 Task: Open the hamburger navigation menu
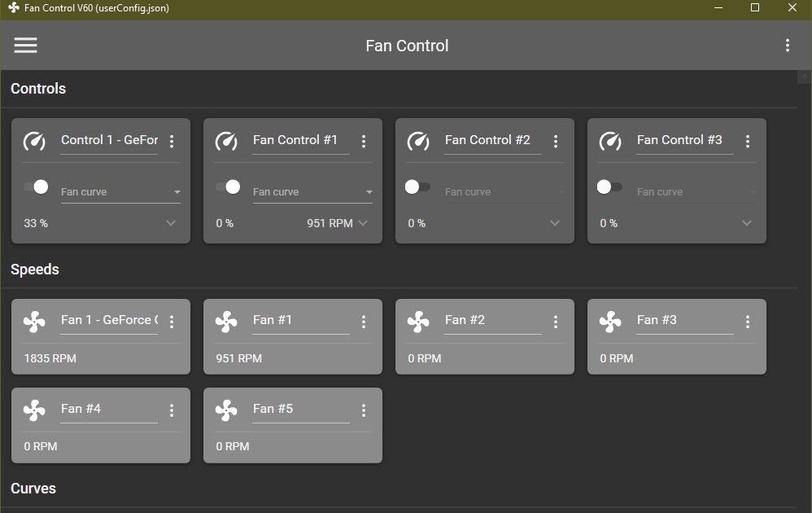pos(25,45)
